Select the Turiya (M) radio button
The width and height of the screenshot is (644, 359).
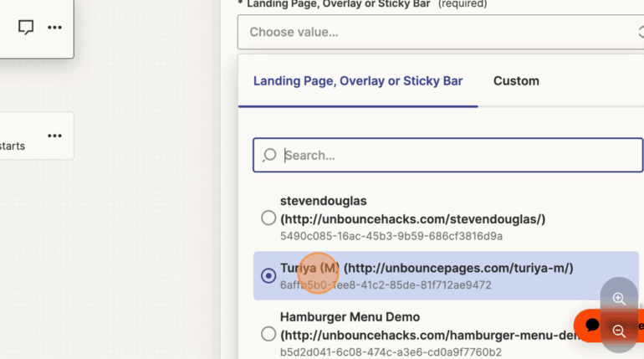(268, 275)
